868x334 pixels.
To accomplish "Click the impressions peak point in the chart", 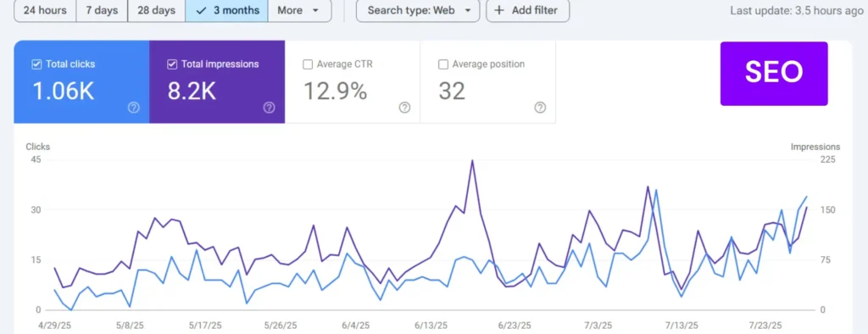I will pyautogui.click(x=472, y=160).
